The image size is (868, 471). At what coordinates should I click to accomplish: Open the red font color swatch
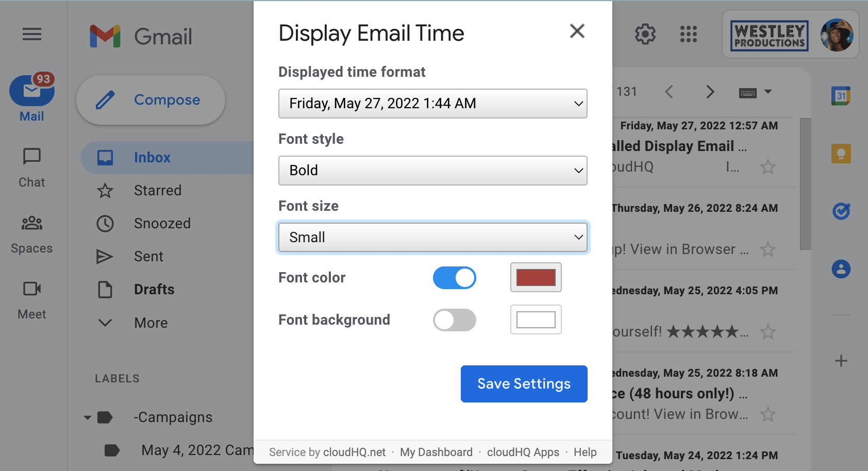pyautogui.click(x=536, y=277)
